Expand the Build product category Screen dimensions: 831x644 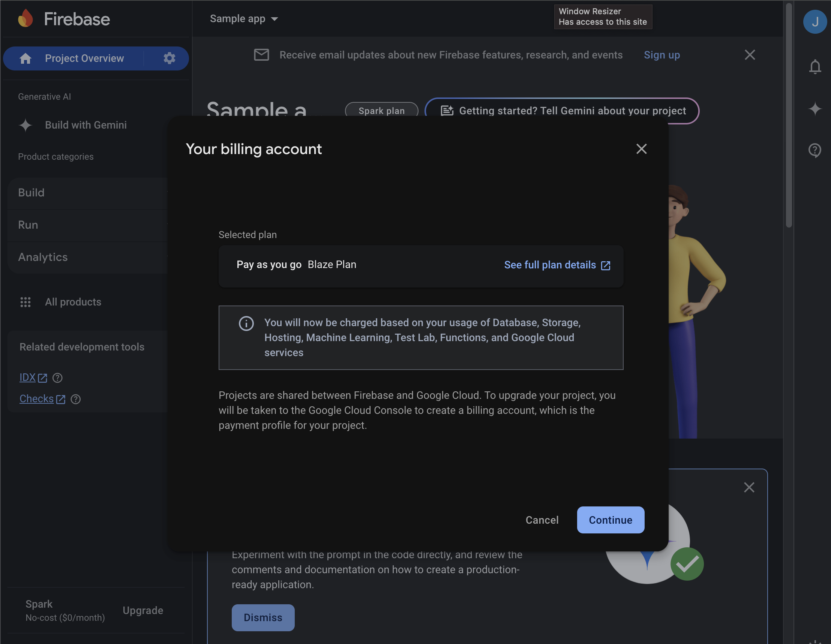pyautogui.click(x=31, y=193)
